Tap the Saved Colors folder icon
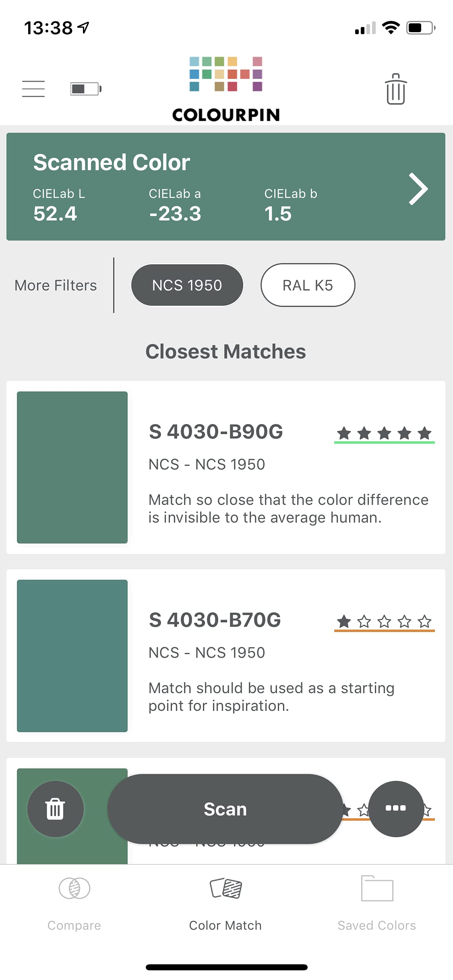 (377, 888)
